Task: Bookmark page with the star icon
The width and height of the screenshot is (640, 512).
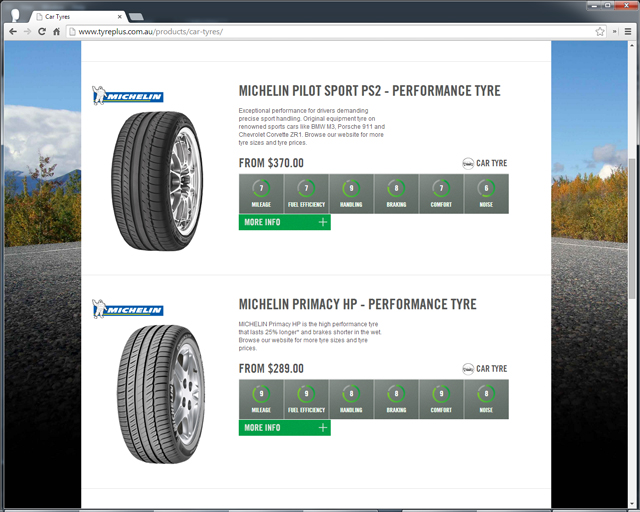Action: coord(600,31)
